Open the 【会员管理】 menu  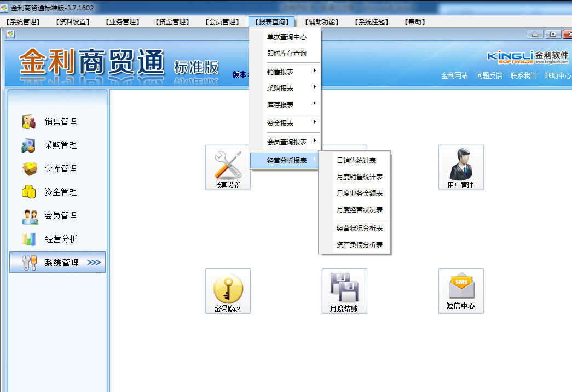(x=222, y=22)
